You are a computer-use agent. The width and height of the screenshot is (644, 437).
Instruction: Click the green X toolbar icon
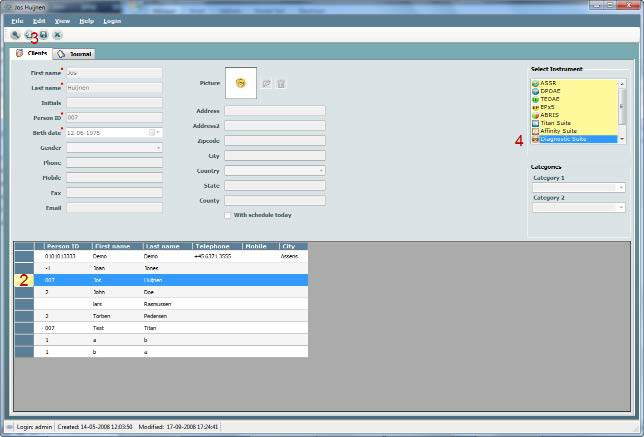58,35
